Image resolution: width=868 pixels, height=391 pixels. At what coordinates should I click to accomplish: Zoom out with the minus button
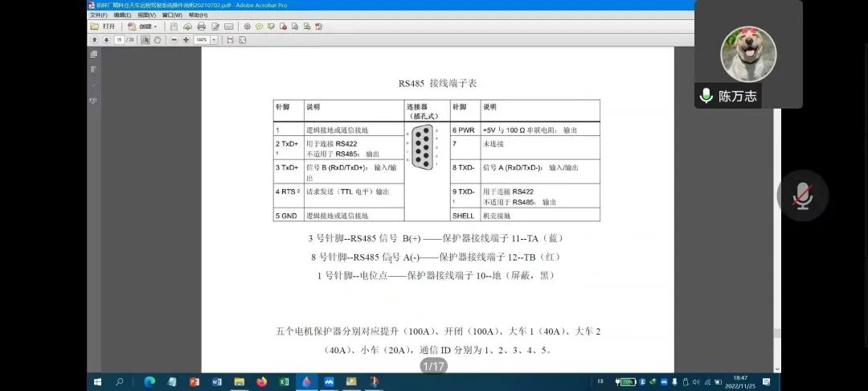174,39
